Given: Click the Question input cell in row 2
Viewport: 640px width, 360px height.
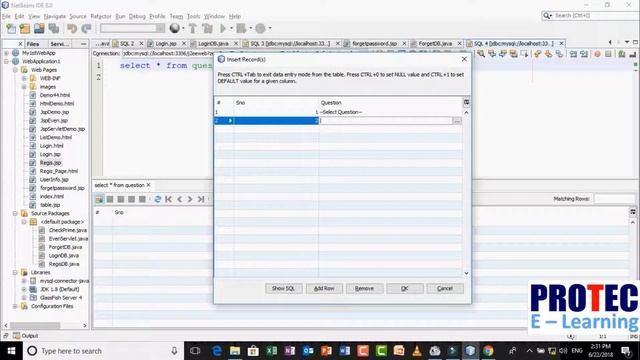Looking at the screenshot, I should click(386, 121).
